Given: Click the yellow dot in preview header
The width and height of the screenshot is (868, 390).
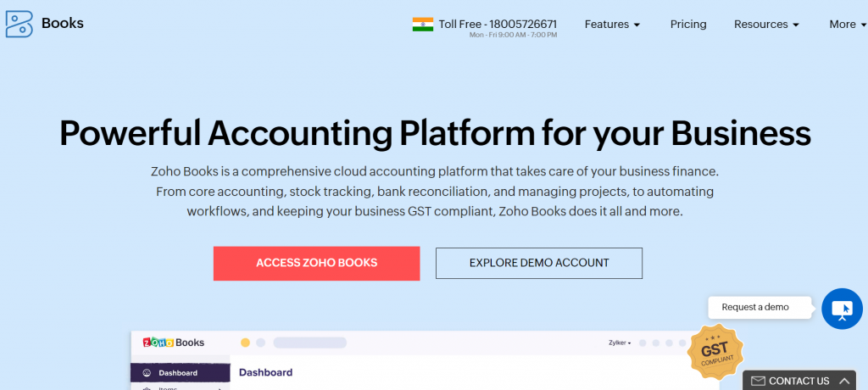Looking at the screenshot, I should point(245,343).
